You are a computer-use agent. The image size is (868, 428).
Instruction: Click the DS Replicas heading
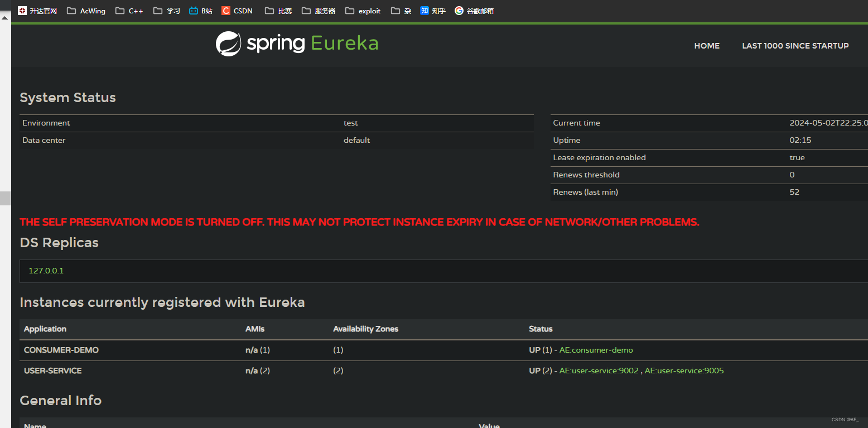(x=59, y=243)
